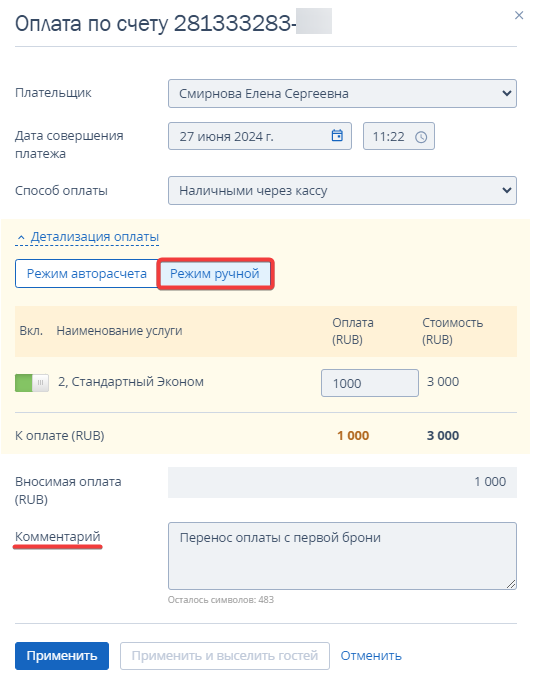The width and height of the screenshot is (533, 687).
Task: Click the Применить button
Action: coord(62,656)
